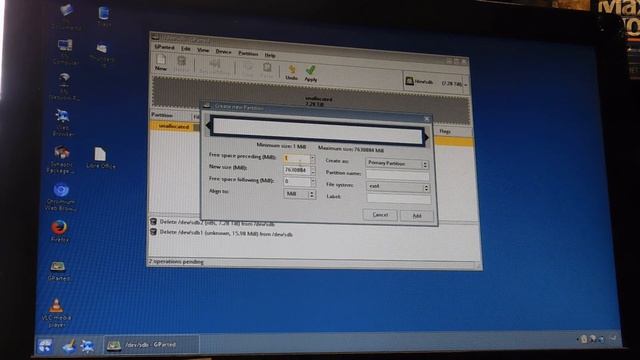Click the Free space preceding stepper arrows

click(313, 159)
